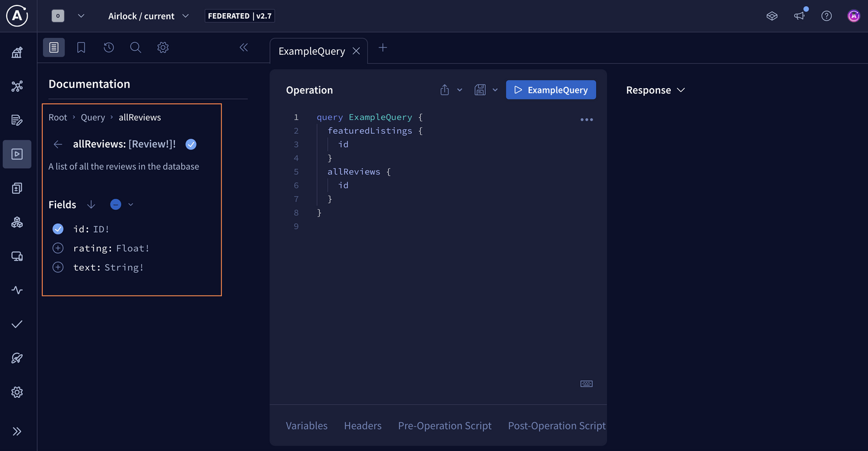Open saved operation collections bookmark icon

[x=81, y=48]
